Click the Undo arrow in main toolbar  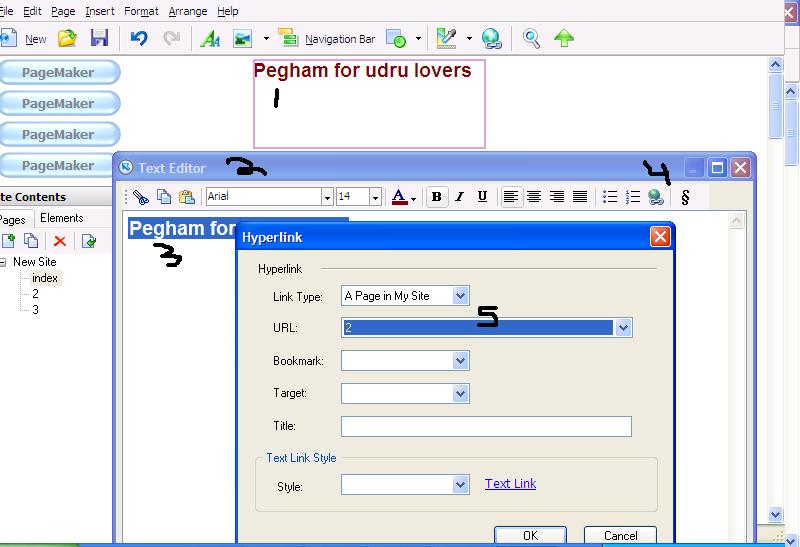pyautogui.click(x=139, y=38)
